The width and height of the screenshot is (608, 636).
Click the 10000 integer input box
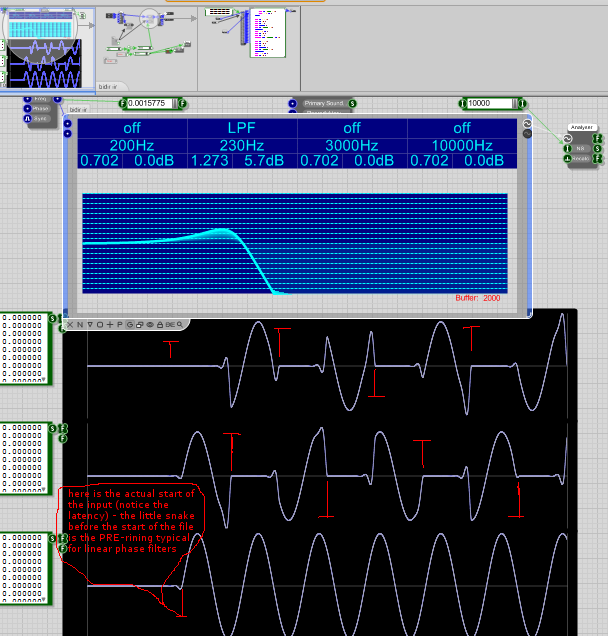pos(491,103)
